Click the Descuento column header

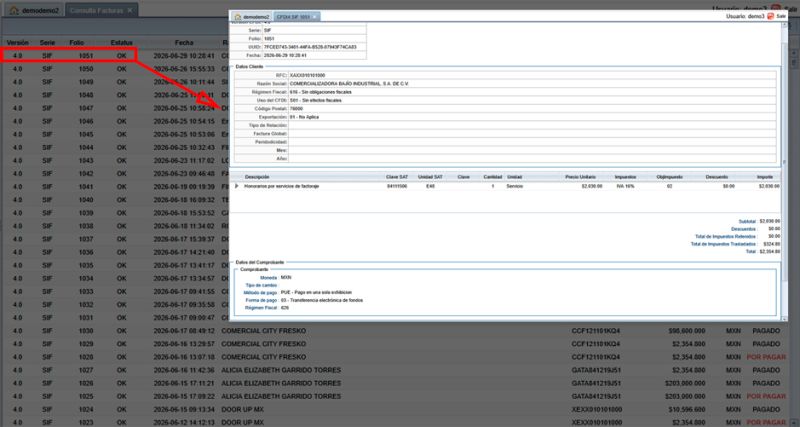[x=717, y=177]
